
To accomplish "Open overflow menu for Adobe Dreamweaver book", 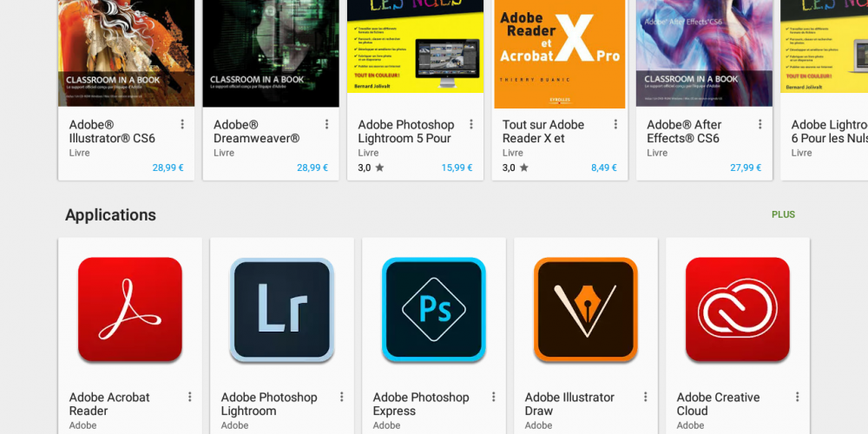I will click(326, 124).
